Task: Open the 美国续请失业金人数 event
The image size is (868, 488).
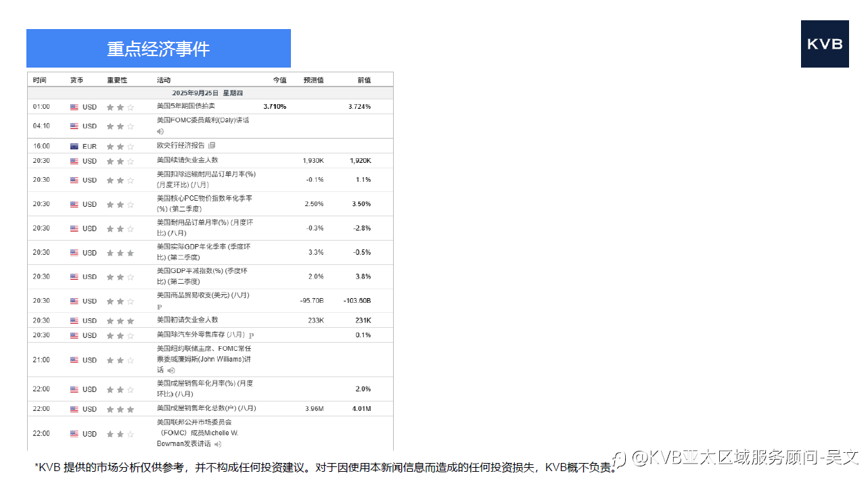Action: (187, 160)
